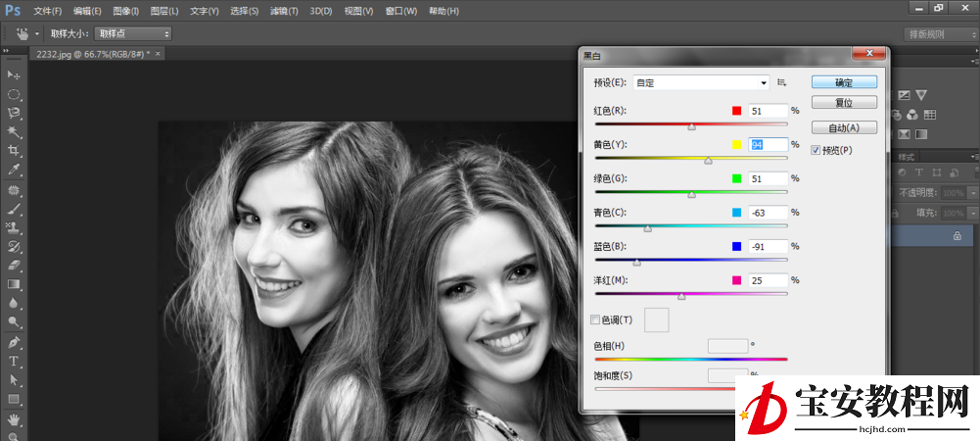The height and width of the screenshot is (441, 980).
Task: Select the Eraser tool
Action: point(14,266)
